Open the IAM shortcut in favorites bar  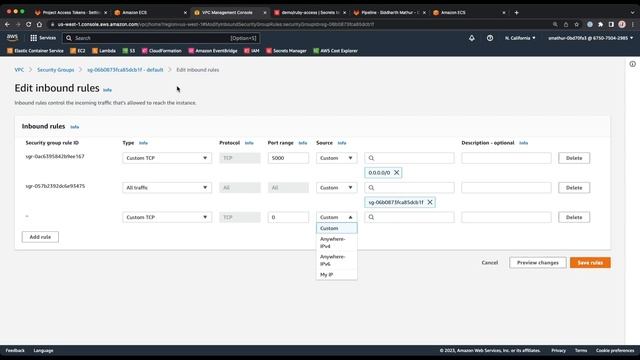click(251, 51)
